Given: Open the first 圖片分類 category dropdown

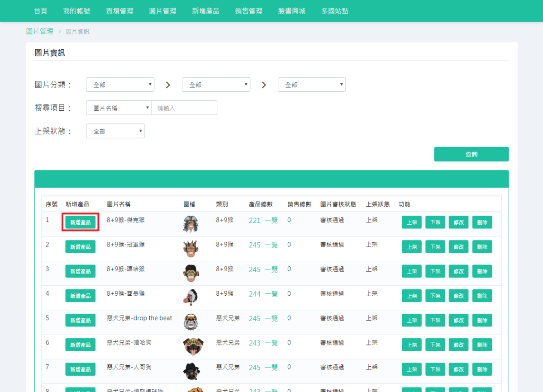Looking at the screenshot, I should point(120,84).
